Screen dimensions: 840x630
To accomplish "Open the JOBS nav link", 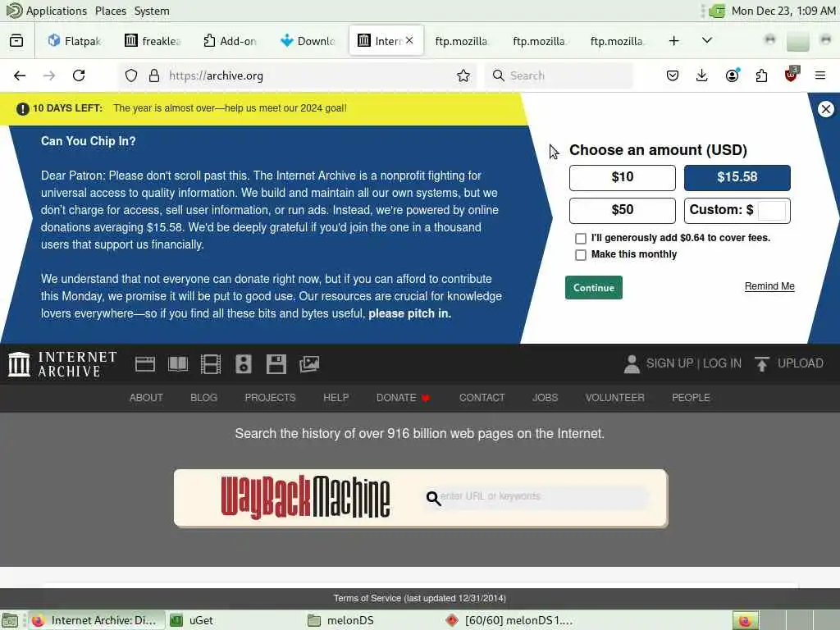I will (x=545, y=398).
